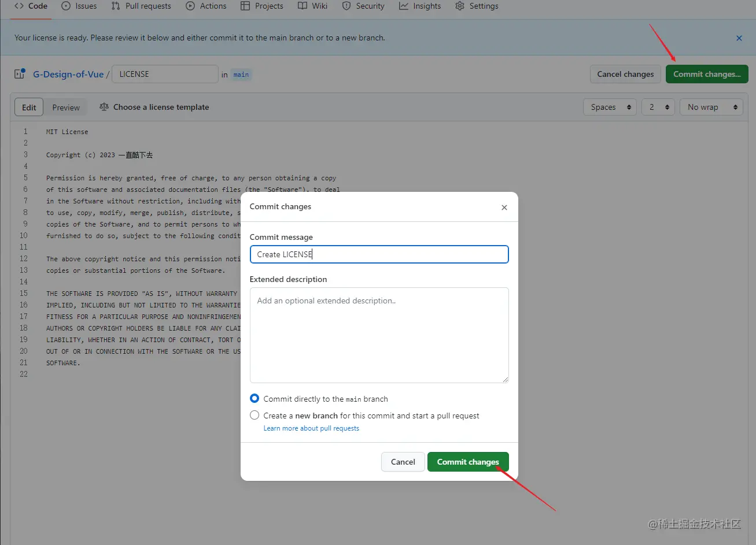Click the "MIT License" text on line 1
Screen dimensions: 756x545
tap(67, 132)
